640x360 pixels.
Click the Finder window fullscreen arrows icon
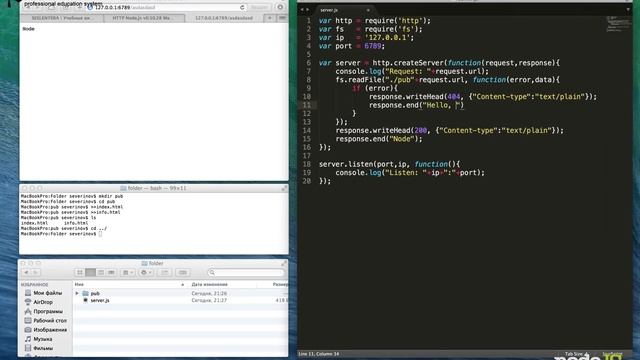coord(284,263)
